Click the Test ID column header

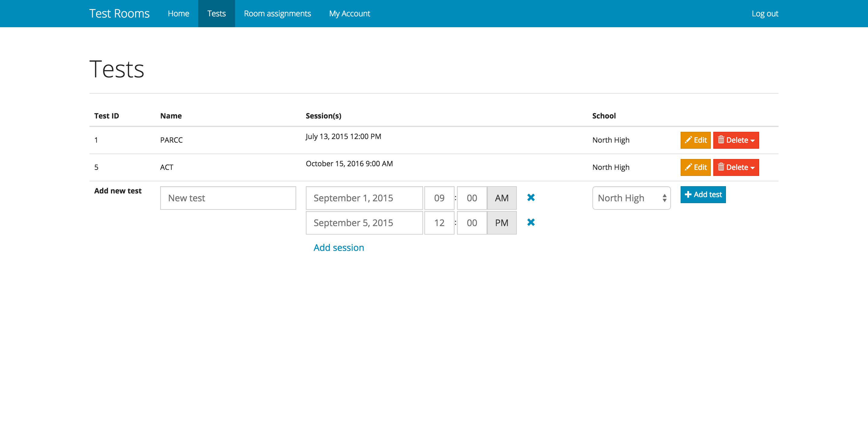[106, 116]
